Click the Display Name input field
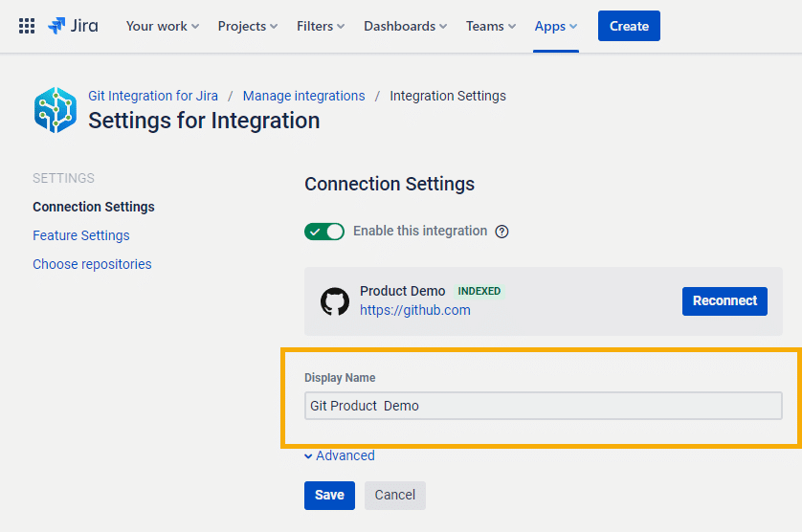 click(544, 406)
